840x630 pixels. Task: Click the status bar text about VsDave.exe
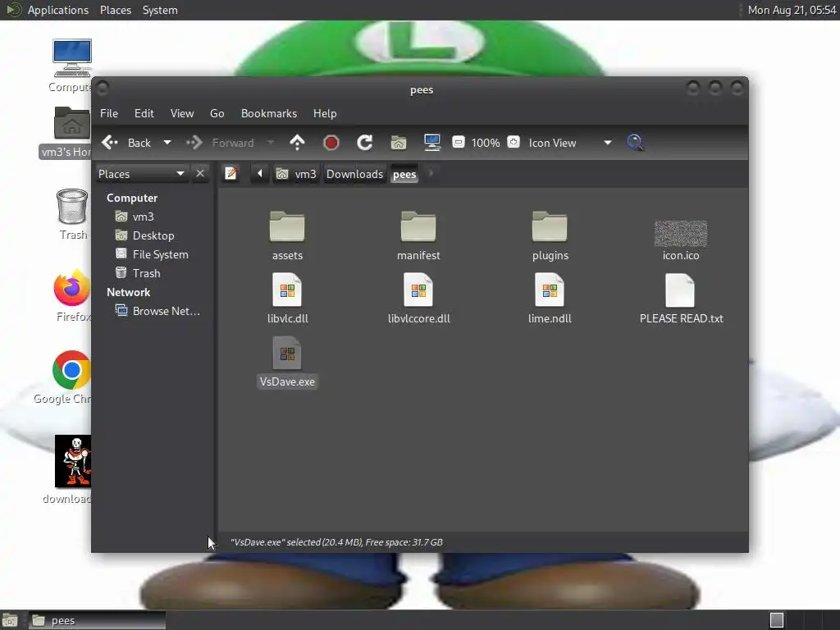pyautogui.click(x=336, y=542)
